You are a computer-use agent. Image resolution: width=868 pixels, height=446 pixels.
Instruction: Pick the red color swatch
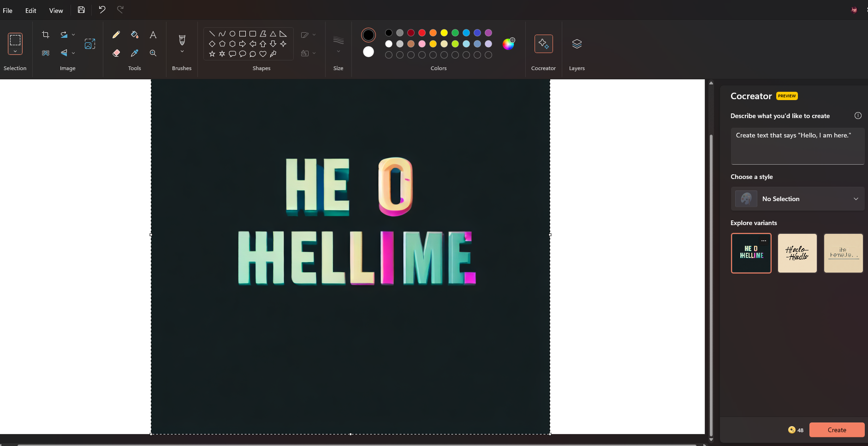click(x=422, y=33)
